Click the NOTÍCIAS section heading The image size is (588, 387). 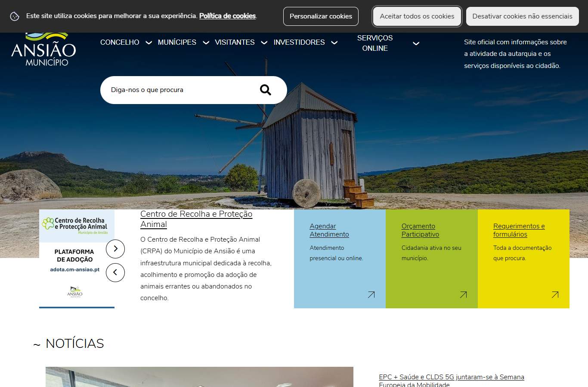75,344
